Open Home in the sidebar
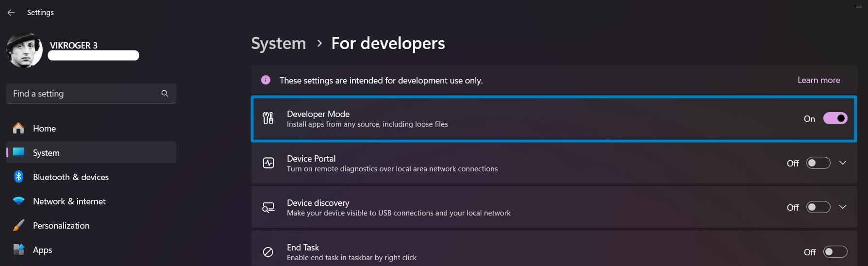This screenshot has width=868, height=266. 91,128
